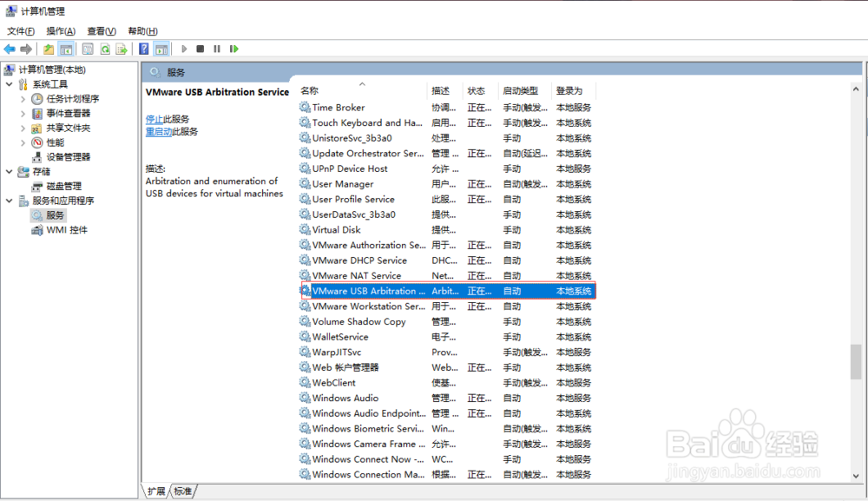
Task: Expand the 事件查看器 tree node
Action: coord(23,114)
